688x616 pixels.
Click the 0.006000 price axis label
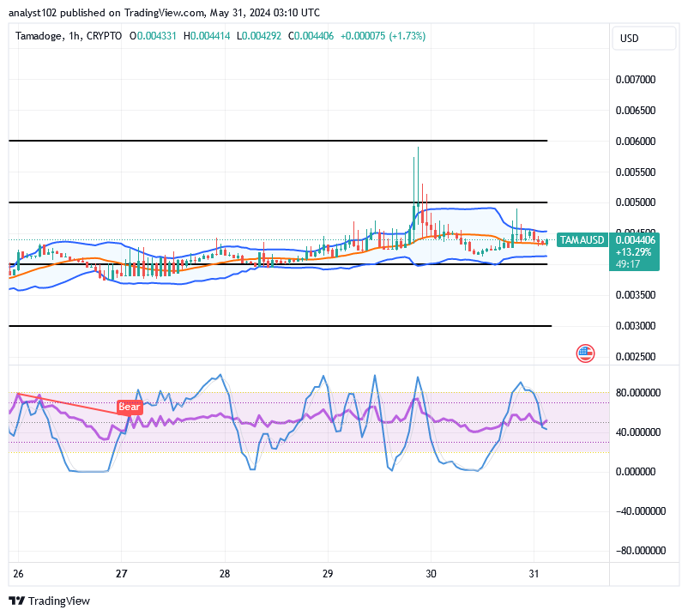[x=636, y=142]
